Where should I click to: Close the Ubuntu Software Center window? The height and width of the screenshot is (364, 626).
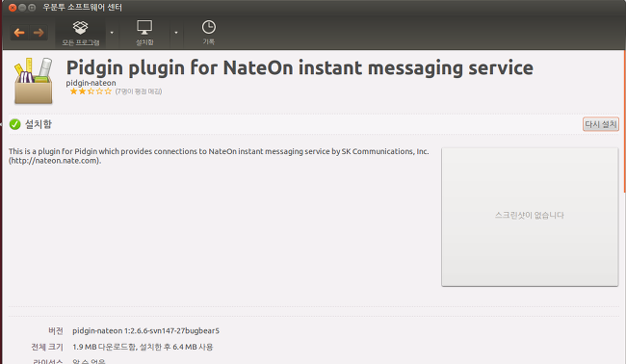(x=13, y=8)
